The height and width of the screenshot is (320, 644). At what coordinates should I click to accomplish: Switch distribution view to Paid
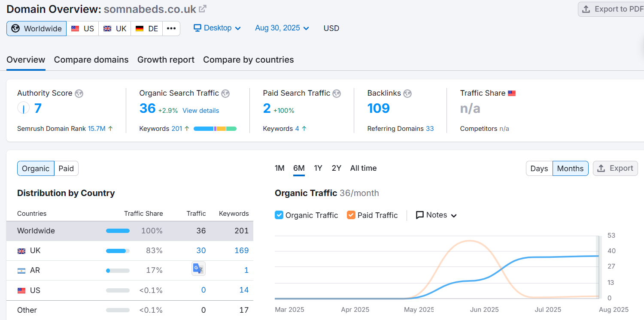click(x=66, y=169)
